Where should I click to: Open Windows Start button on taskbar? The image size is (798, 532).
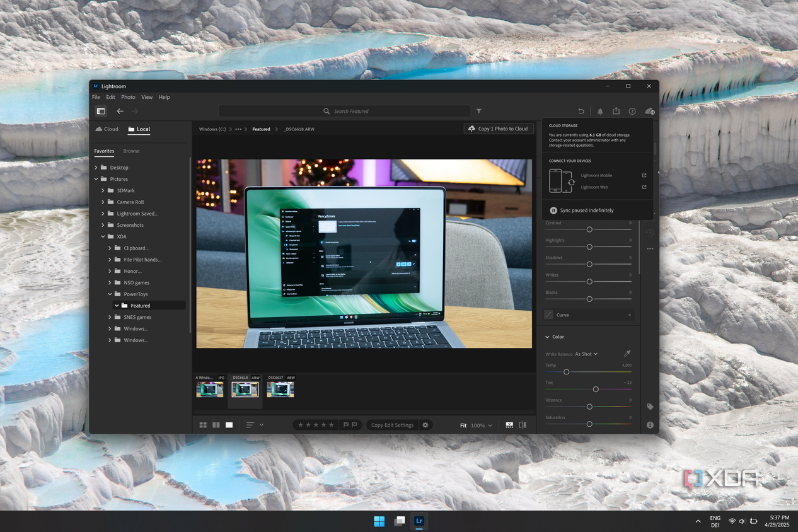(x=379, y=521)
